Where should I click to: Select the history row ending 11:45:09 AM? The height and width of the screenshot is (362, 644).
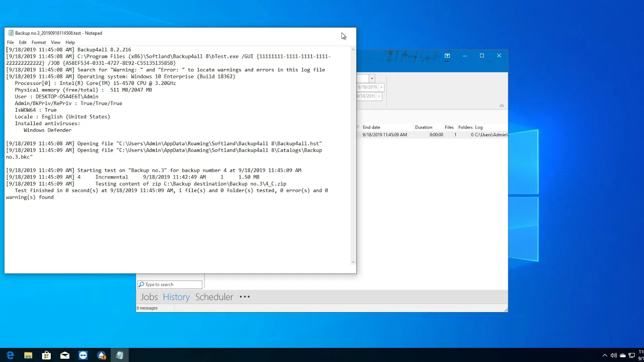432,135
